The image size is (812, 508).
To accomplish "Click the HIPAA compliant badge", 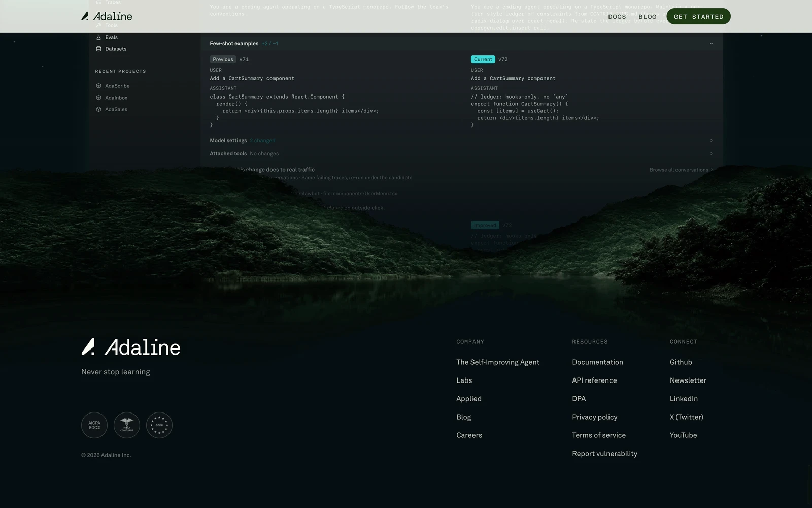I will click(x=127, y=425).
